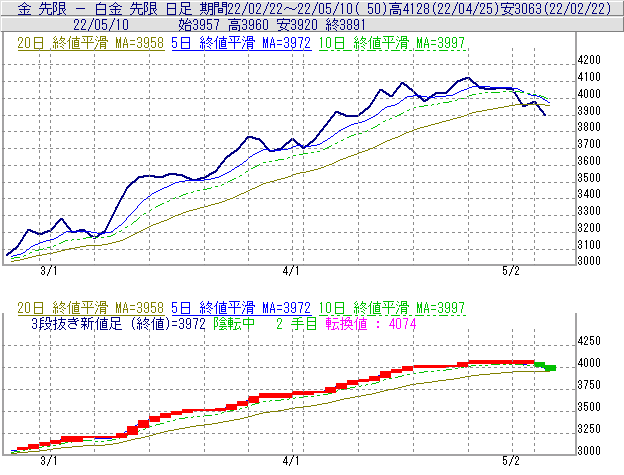Viewport: 624px width, 475px height.
Task: Click the green 陰転中 status text
Action: [x=234, y=324]
